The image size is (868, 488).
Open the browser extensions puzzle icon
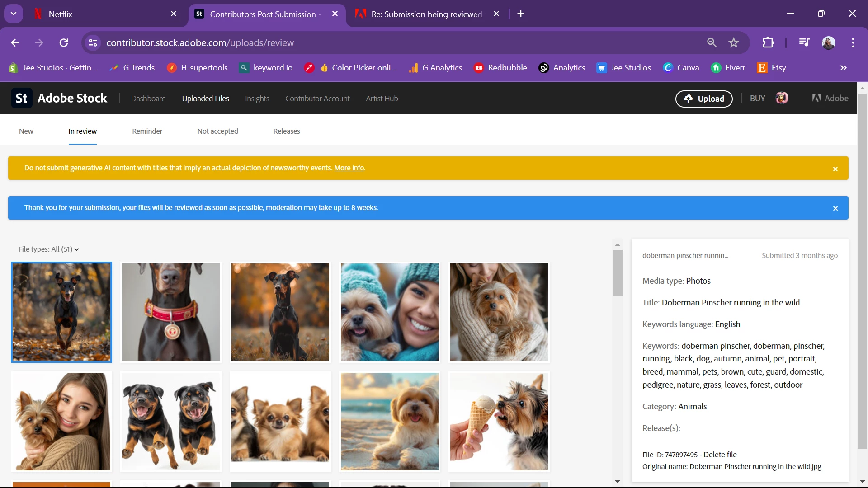pos(768,42)
